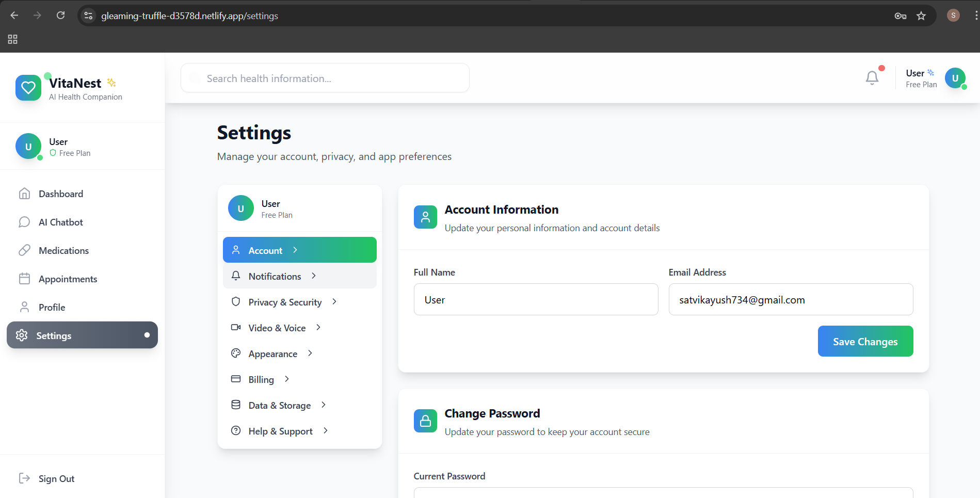Click the Video & Voice camera icon
The width and height of the screenshot is (980, 498).
(x=236, y=327)
